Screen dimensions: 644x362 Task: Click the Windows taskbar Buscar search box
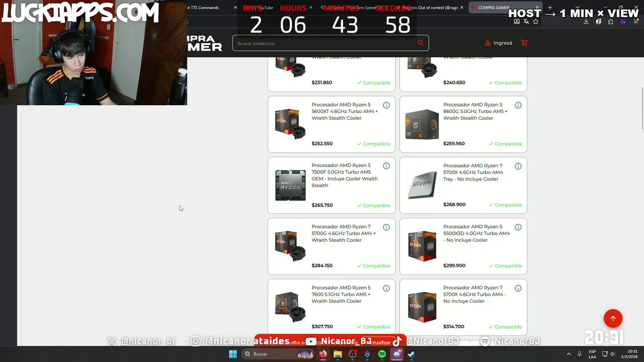(278, 354)
